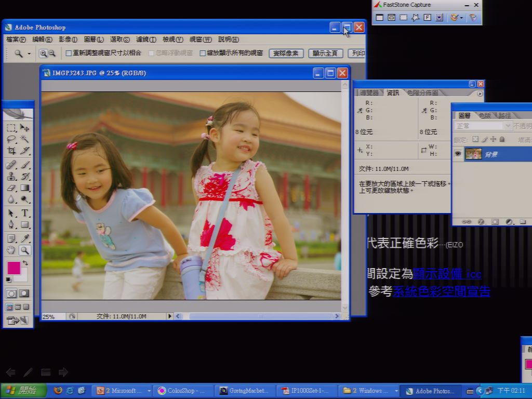Click the 實際像素 button
The height and width of the screenshot is (399, 532).
pyautogui.click(x=286, y=54)
